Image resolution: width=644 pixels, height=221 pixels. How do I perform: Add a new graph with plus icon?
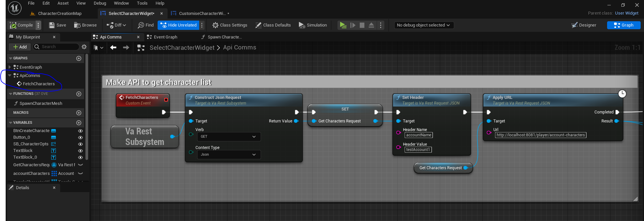pyautogui.click(x=79, y=58)
